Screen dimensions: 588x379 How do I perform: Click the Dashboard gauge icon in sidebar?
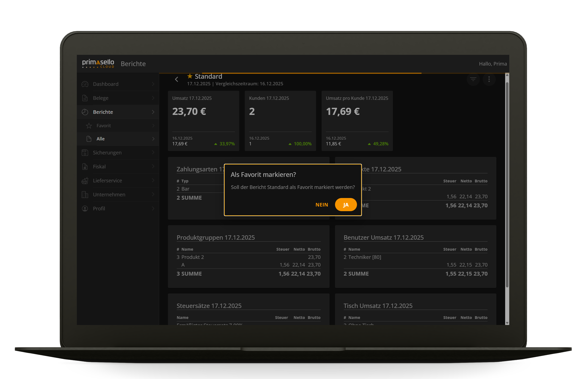point(85,84)
